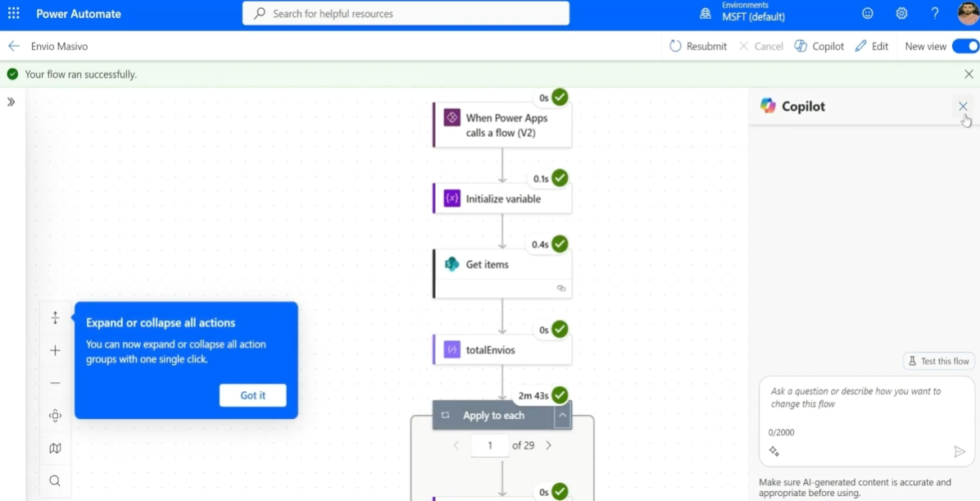Toggle the New view switch
Image resolution: width=980 pixels, height=501 pixels.
point(965,47)
